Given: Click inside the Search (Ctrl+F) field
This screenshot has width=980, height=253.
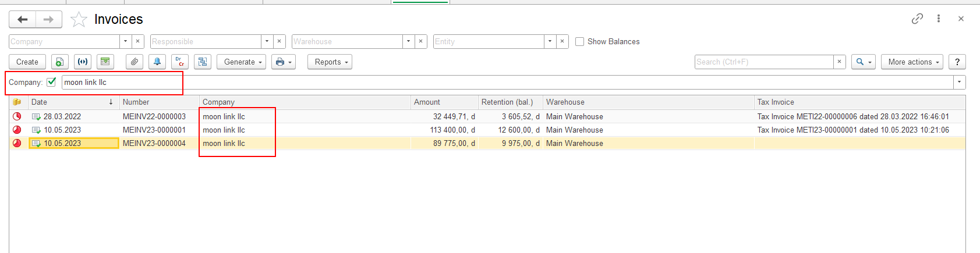Looking at the screenshot, I should click(x=764, y=62).
